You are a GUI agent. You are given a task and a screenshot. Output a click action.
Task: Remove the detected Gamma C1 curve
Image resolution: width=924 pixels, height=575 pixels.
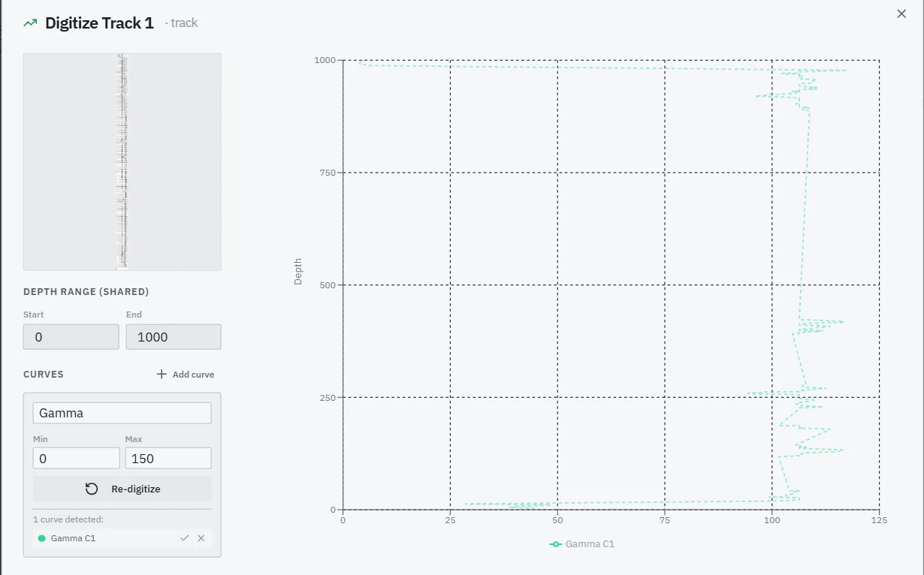point(201,538)
